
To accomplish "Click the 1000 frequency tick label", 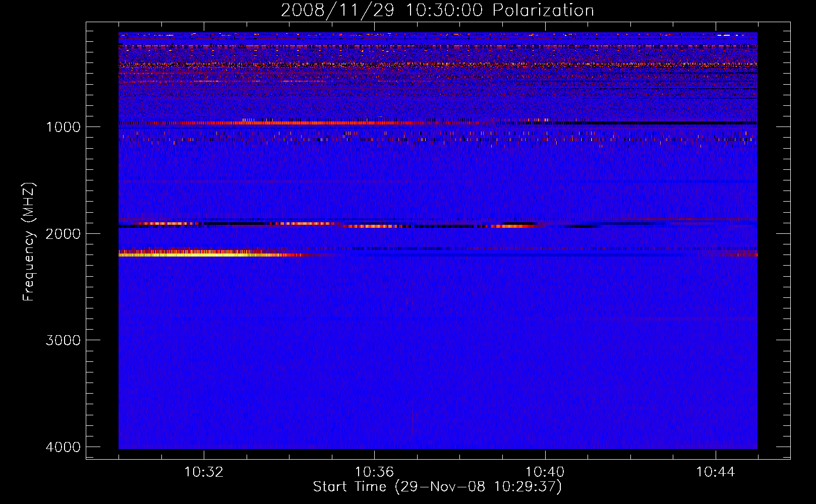I will pyautogui.click(x=63, y=127).
